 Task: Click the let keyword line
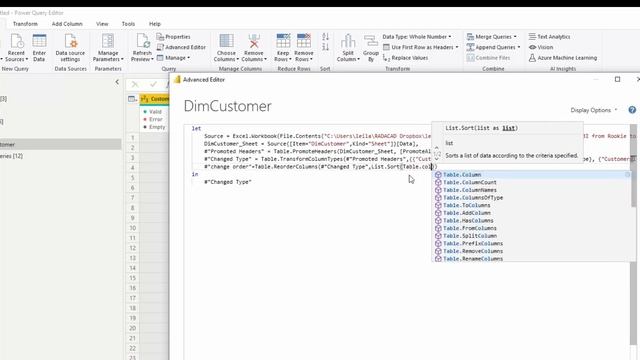pyautogui.click(x=196, y=128)
